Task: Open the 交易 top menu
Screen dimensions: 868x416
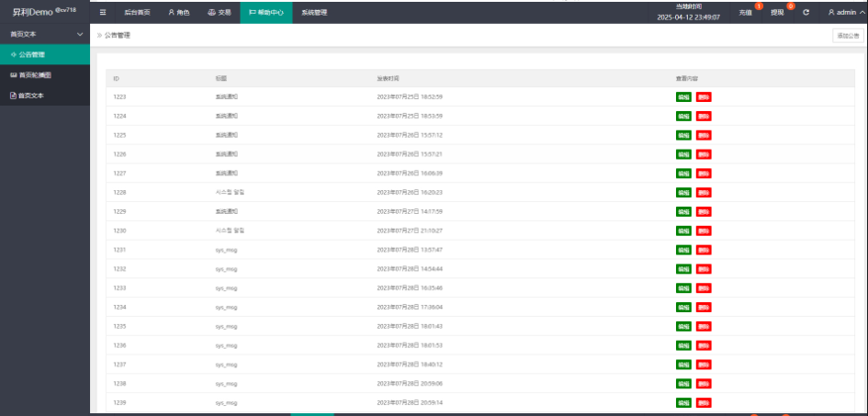Action: click(x=220, y=12)
